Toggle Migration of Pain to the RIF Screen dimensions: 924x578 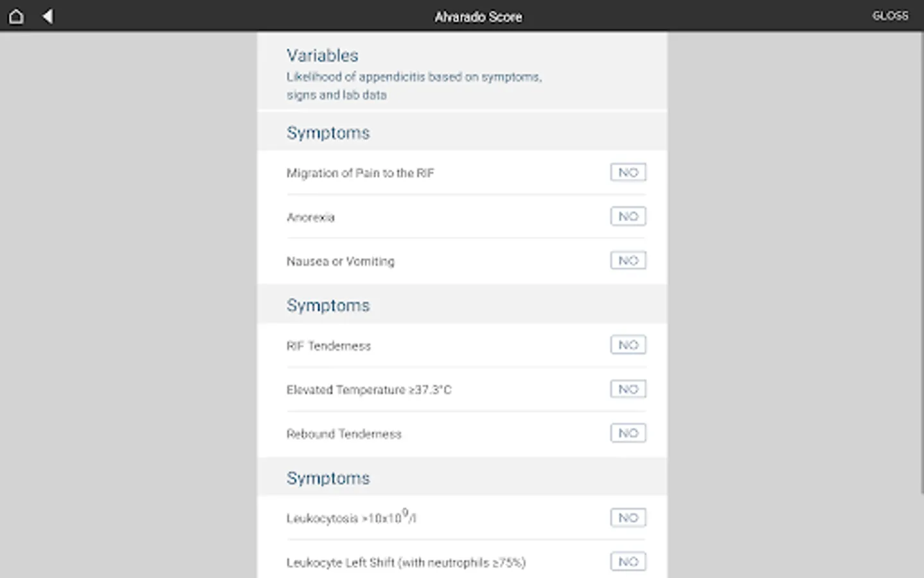628,172
